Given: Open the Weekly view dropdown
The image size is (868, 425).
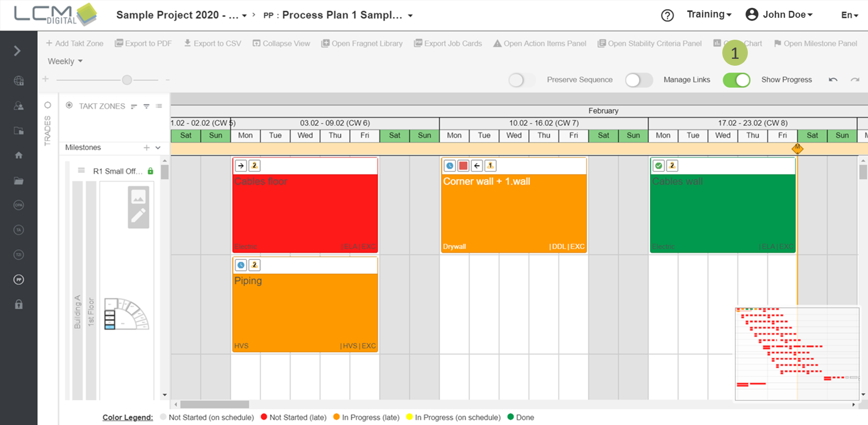Looking at the screenshot, I should click(65, 61).
